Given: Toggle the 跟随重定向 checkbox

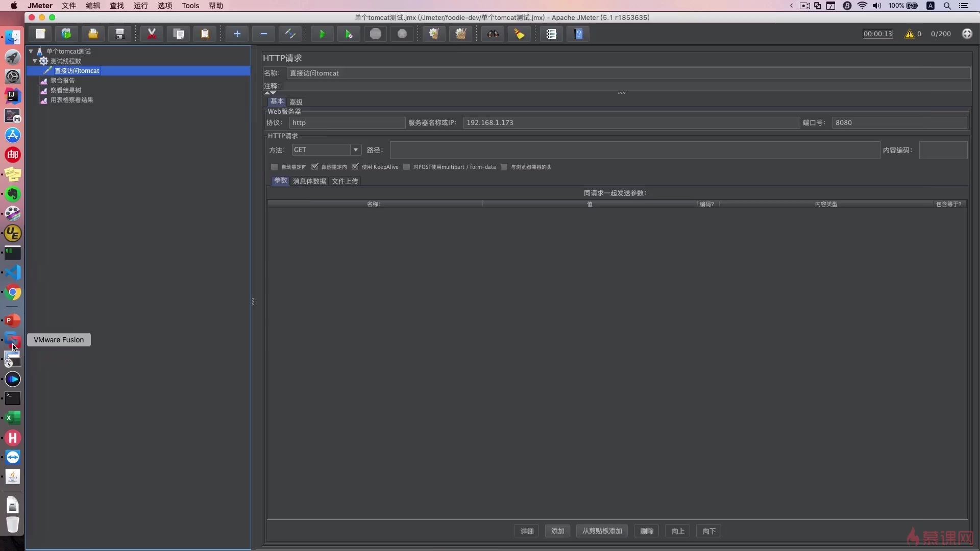Looking at the screenshot, I should (x=315, y=167).
